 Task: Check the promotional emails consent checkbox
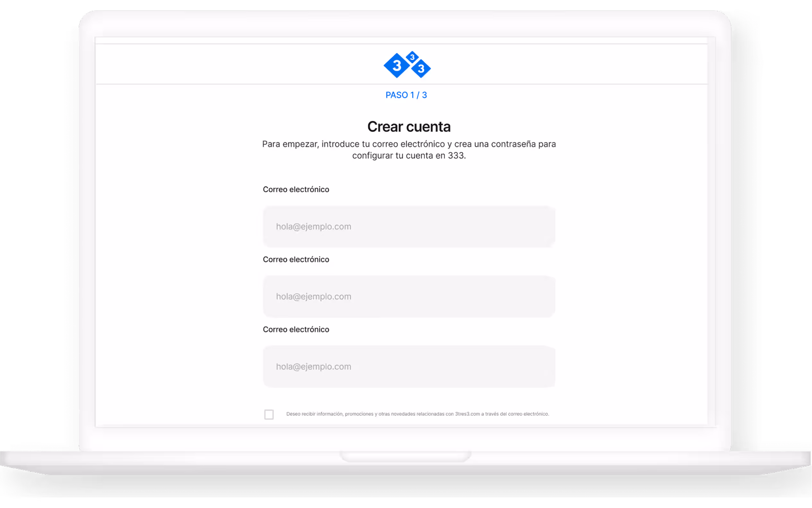269,414
